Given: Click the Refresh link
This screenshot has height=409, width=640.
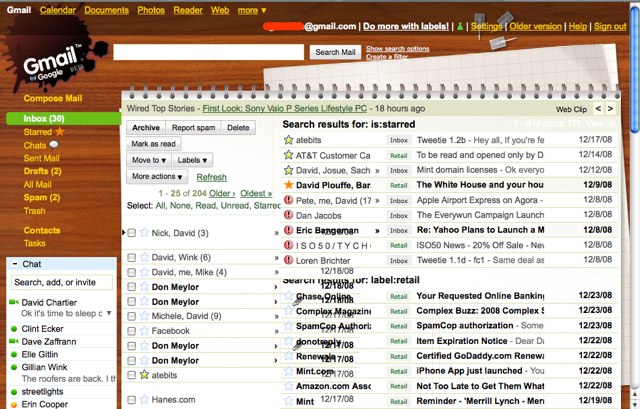Looking at the screenshot, I should coord(211,177).
